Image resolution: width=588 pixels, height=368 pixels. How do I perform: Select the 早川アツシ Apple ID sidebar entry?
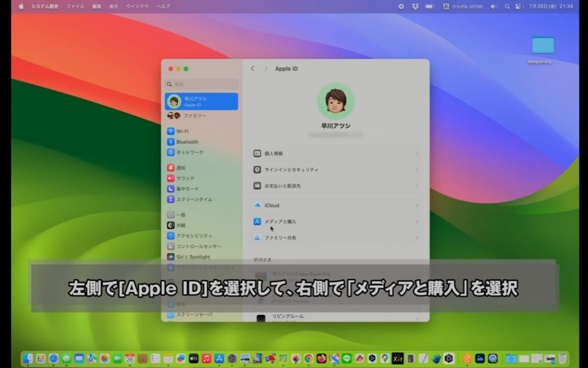point(201,102)
